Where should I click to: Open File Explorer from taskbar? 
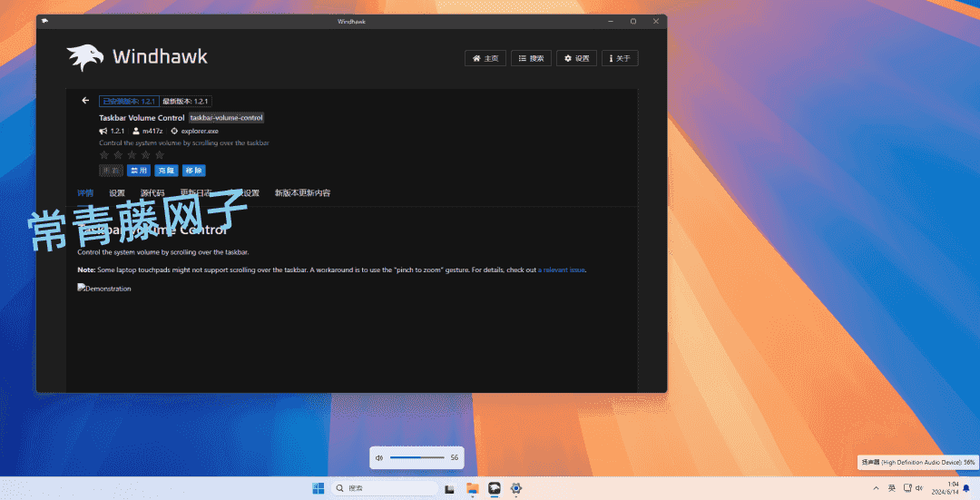tap(473, 488)
